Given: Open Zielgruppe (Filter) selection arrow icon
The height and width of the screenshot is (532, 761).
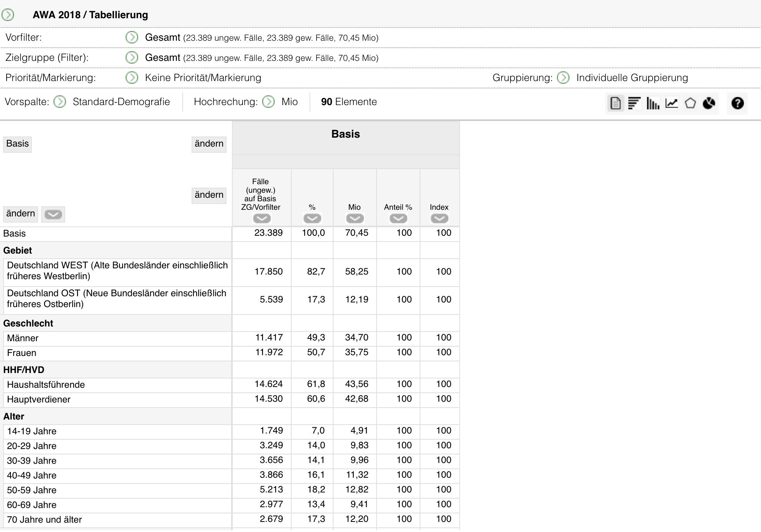Looking at the screenshot, I should [x=132, y=58].
